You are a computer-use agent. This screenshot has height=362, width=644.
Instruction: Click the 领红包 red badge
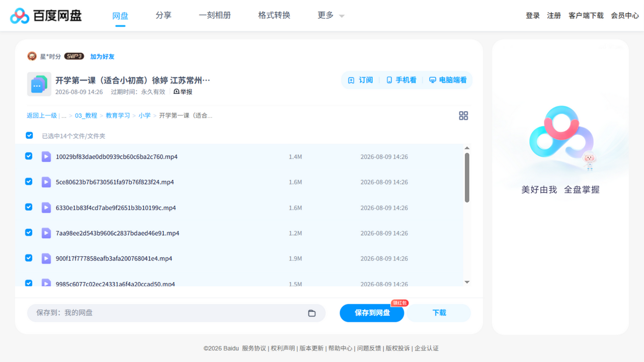(x=399, y=303)
